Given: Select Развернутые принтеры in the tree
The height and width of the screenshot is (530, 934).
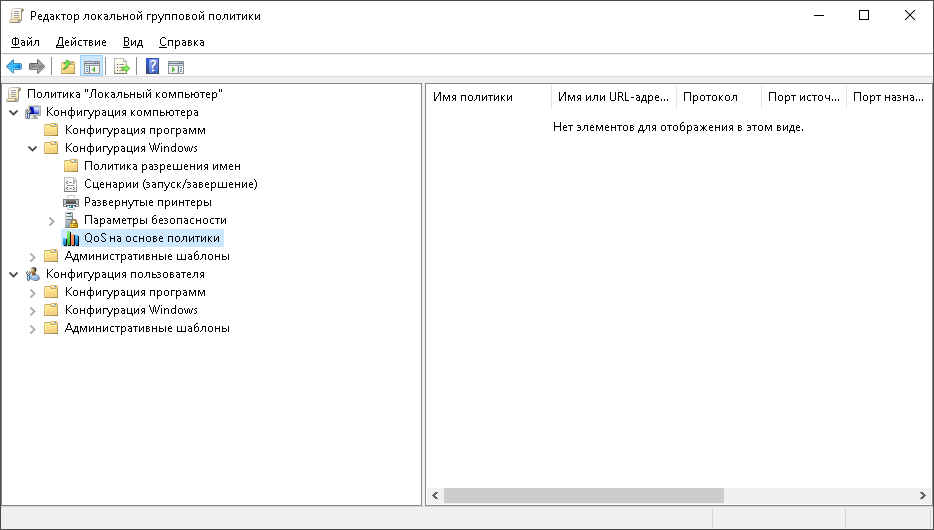Looking at the screenshot, I should [x=147, y=202].
